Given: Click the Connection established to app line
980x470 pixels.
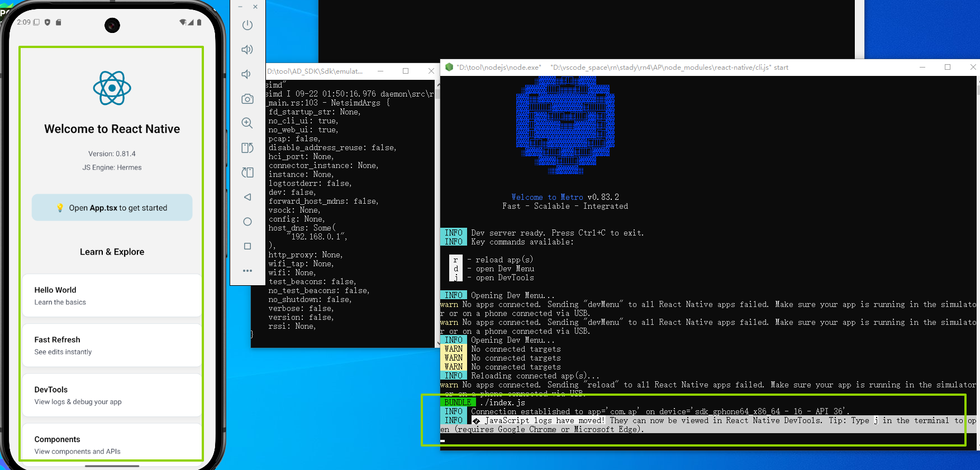Looking at the screenshot, I should [645, 411].
